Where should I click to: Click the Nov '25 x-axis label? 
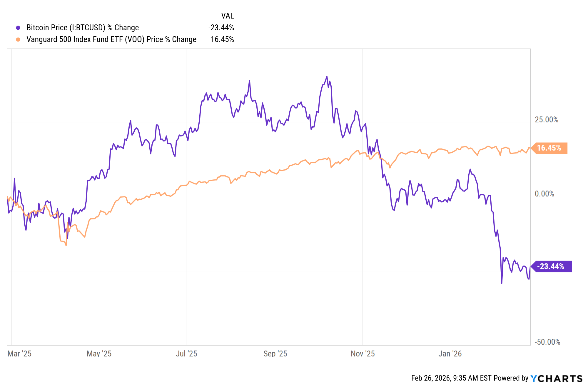(x=363, y=353)
